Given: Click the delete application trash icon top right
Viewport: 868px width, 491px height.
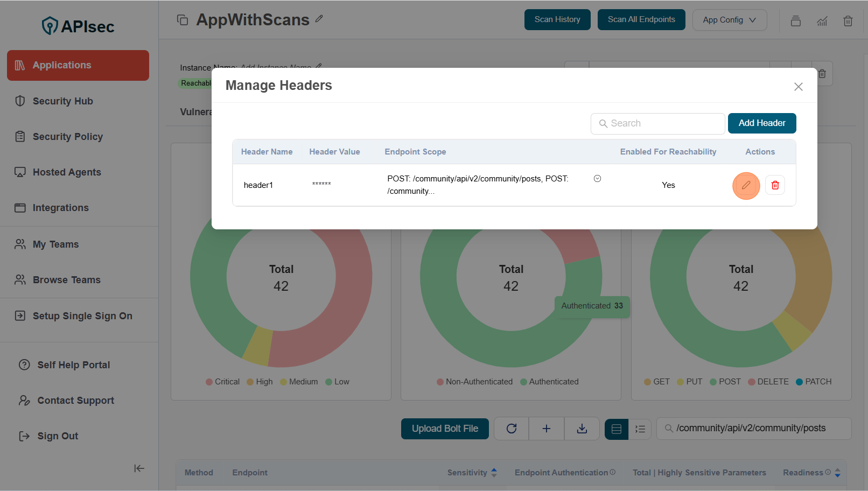Looking at the screenshot, I should click(x=848, y=21).
